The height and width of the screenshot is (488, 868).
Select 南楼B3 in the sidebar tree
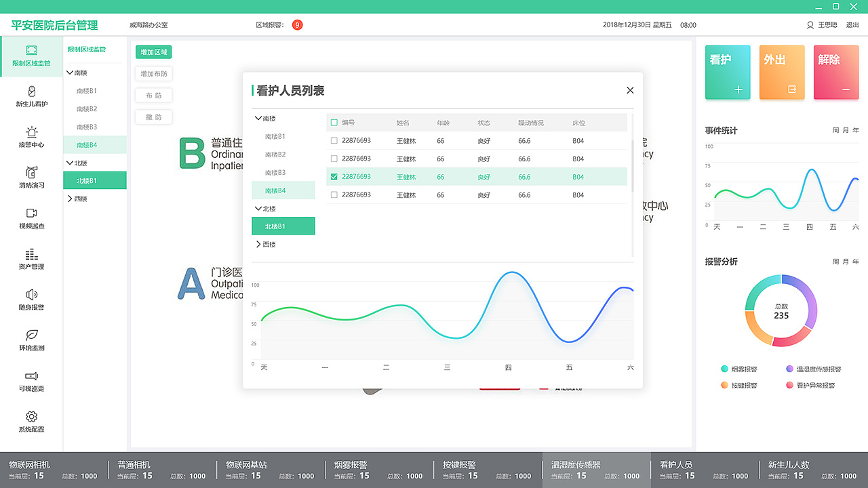coord(87,127)
